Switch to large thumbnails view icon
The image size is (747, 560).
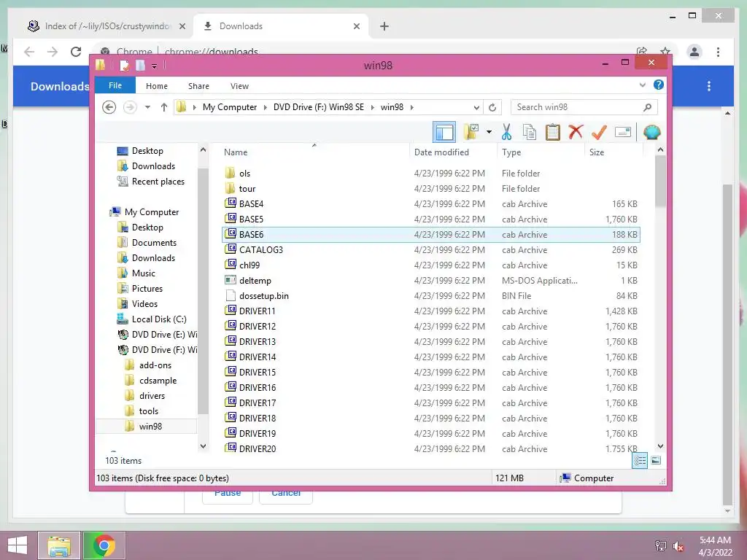[656, 460]
